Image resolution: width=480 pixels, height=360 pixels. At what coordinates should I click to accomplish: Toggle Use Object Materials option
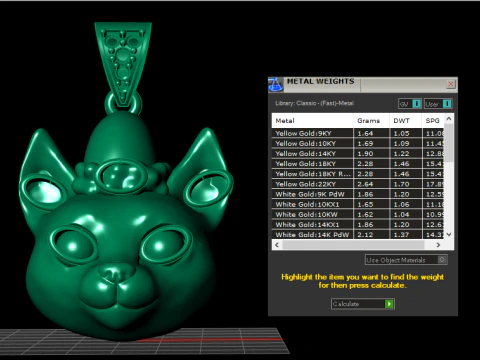(x=406, y=260)
